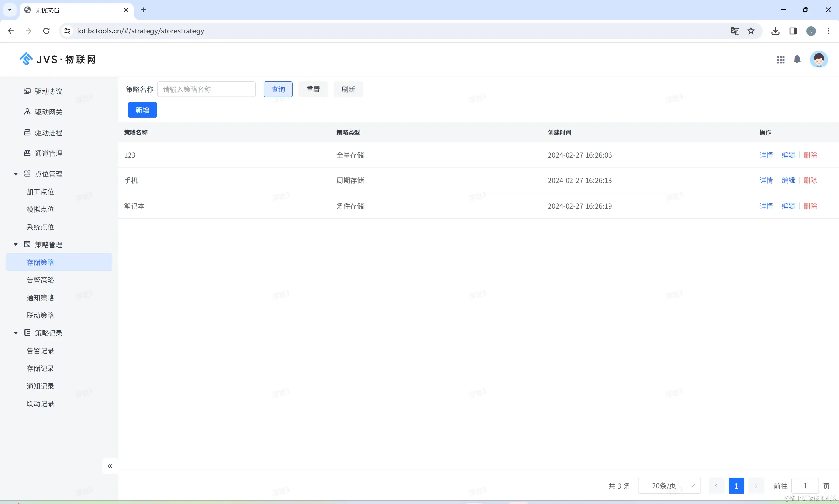Click the 查询 search button
839x504 pixels.
tap(278, 89)
